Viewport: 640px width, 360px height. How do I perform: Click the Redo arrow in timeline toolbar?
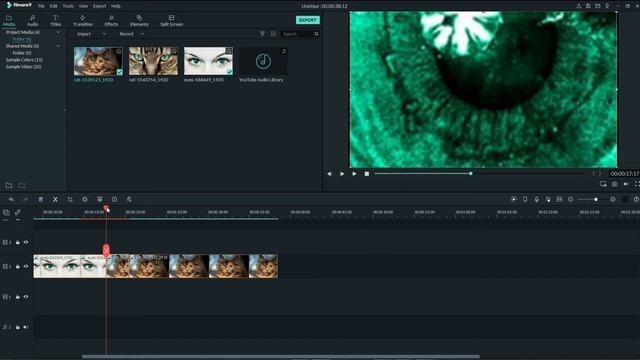tap(25, 199)
